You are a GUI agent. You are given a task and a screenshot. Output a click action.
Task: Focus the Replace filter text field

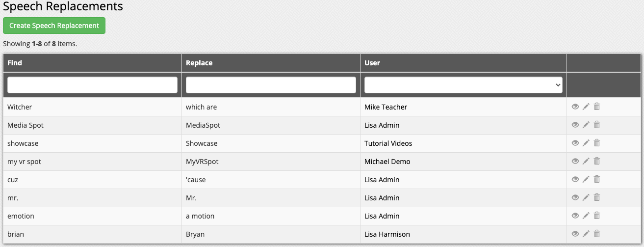tap(271, 85)
